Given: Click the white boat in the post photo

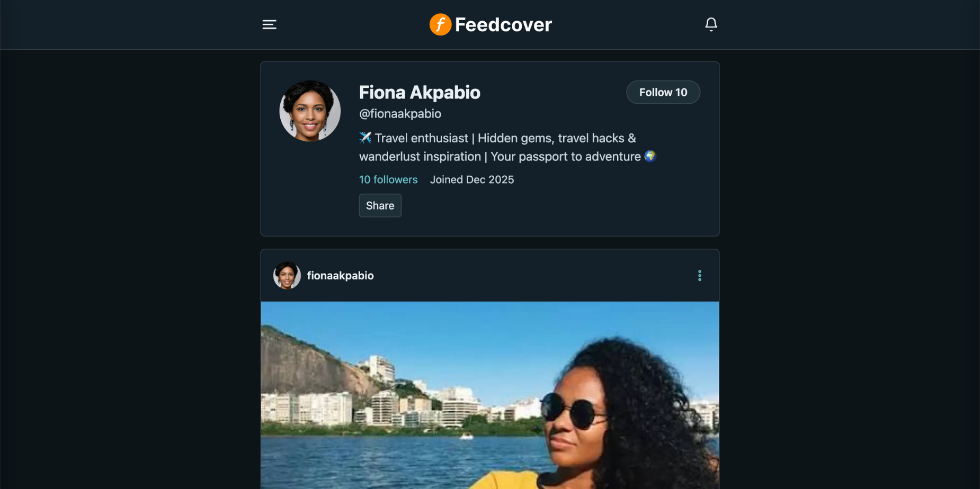Looking at the screenshot, I should point(466,436).
